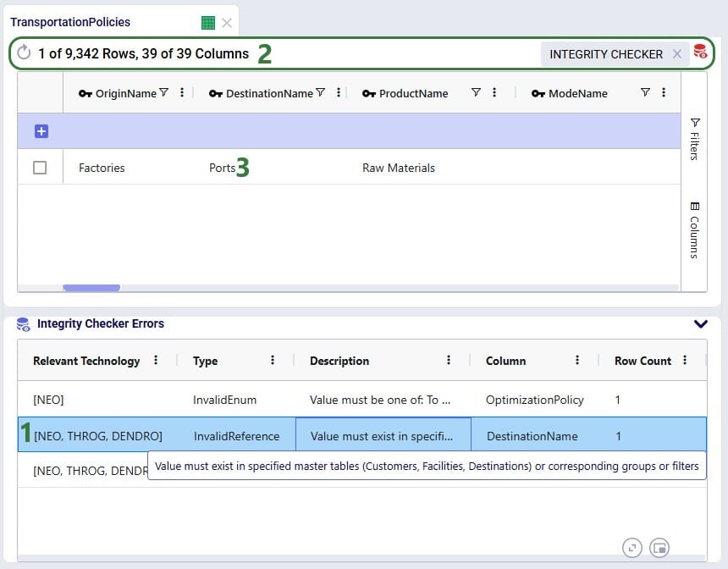Open filter on ProductName column
Viewport: 728px width, 569px height.
[476, 93]
